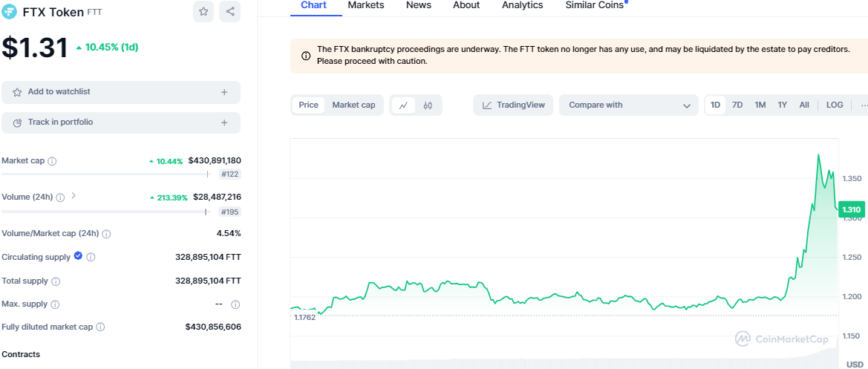The height and width of the screenshot is (369, 868).
Task: Click the star favorite icon beside FTX Token
Action: [203, 12]
